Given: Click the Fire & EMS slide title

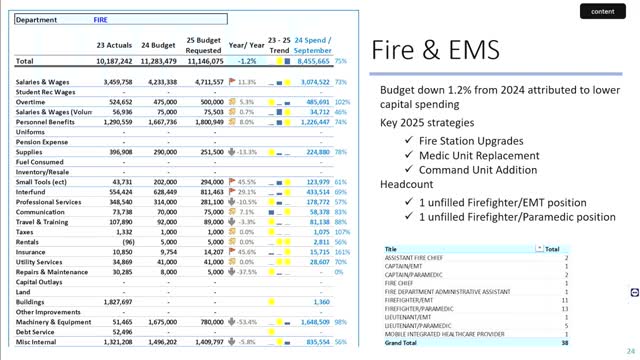Looking at the screenshot, I should (x=436, y=50).
